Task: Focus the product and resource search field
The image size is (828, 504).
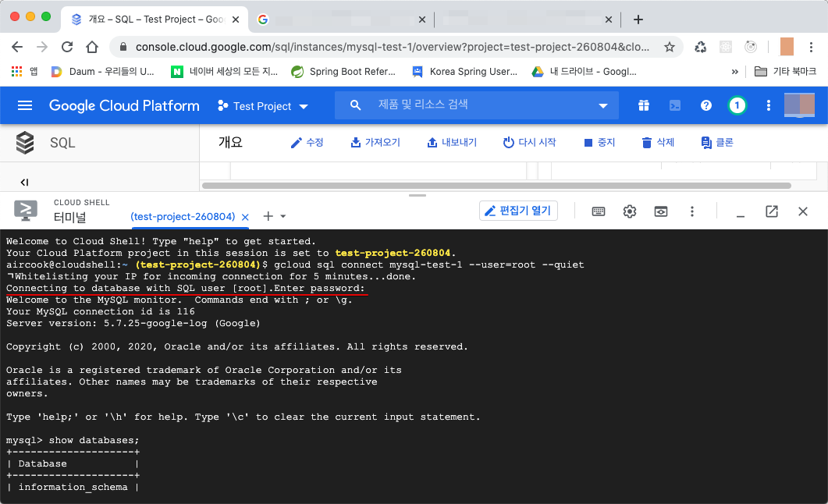Action: pos(475,105)
